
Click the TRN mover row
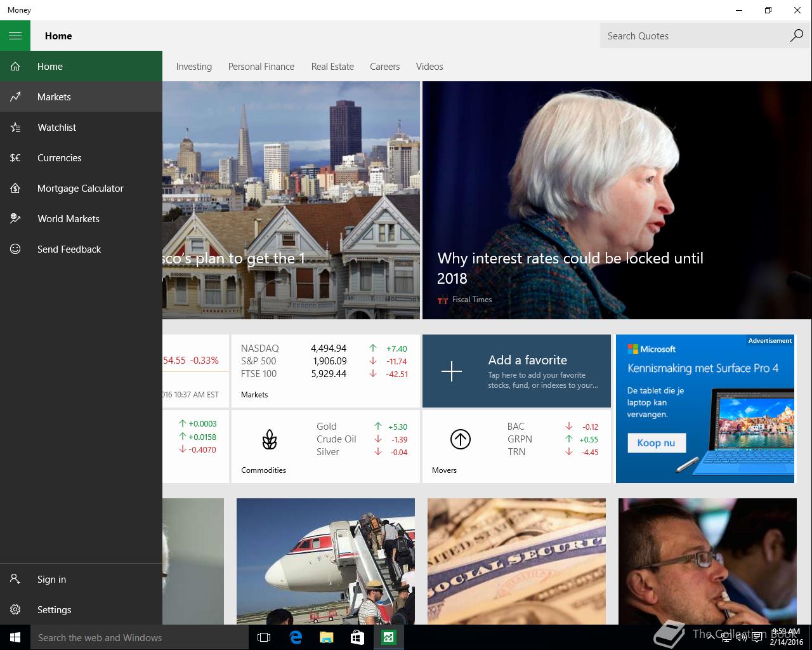tap(553, 452)
